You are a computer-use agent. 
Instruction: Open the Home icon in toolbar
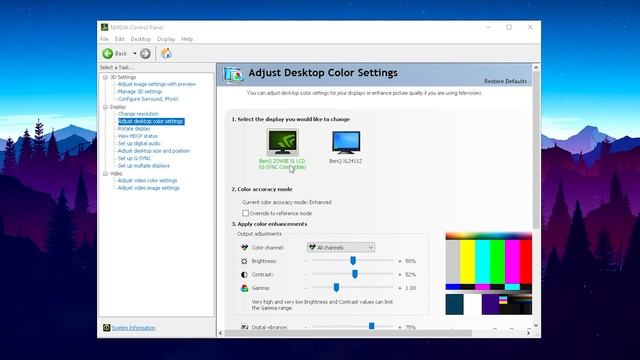tap(166, 53)
